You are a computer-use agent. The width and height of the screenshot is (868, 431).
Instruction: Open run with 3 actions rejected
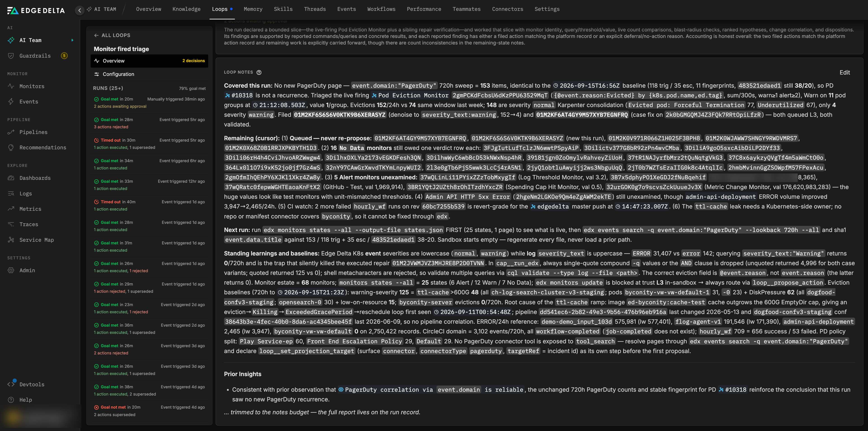click(x=149, y=123)
